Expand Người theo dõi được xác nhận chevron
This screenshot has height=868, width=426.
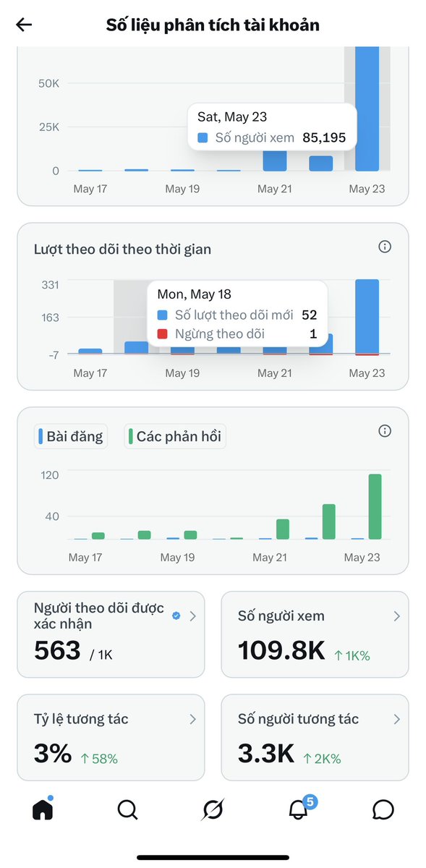[x=192, y=616]
